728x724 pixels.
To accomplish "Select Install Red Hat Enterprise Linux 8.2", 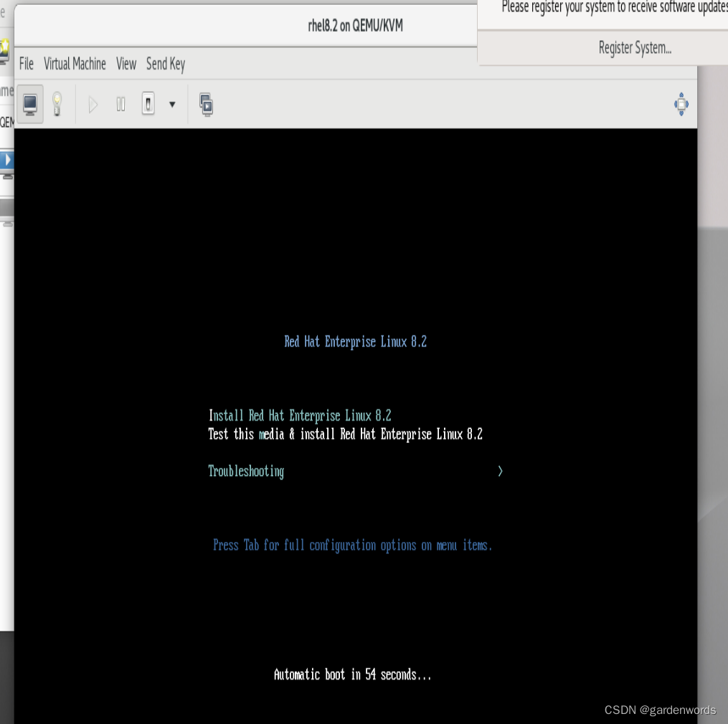I will (300, 415).
